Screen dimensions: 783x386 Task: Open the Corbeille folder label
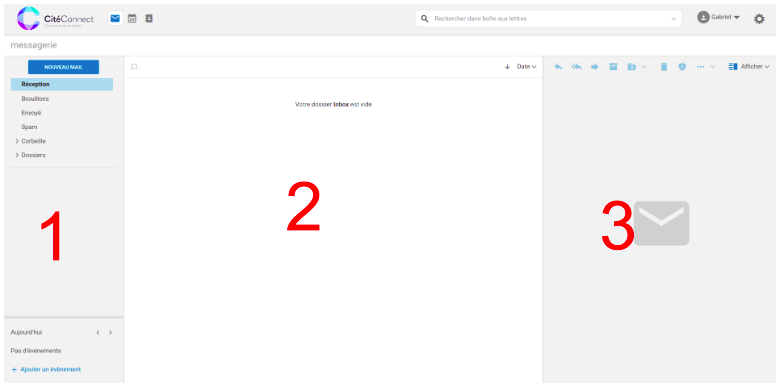[33, 141]
